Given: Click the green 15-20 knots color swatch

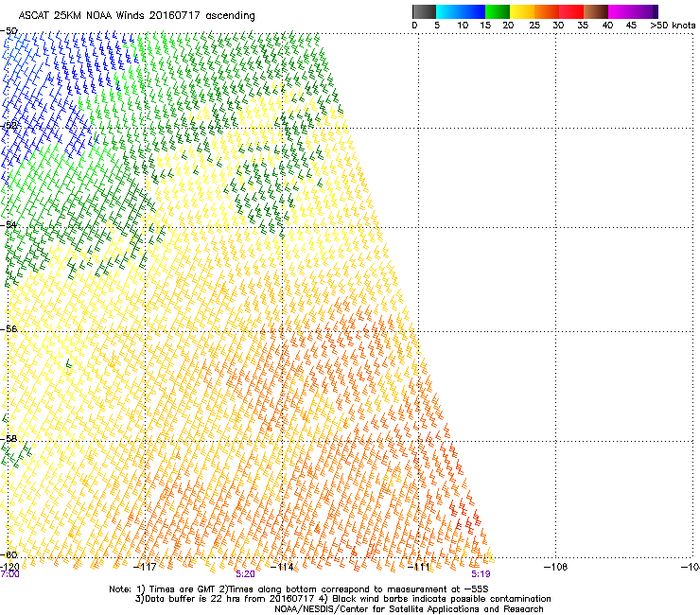Looking at the screenshot, I should [498, 11].
